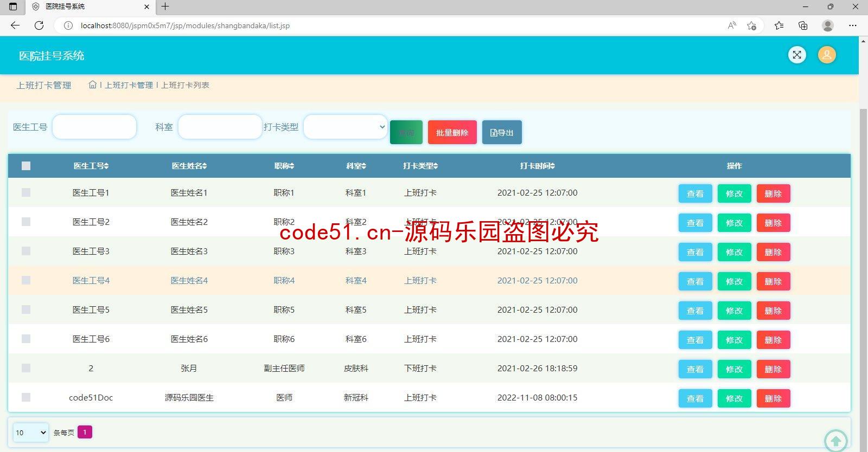Open browser collections icon
The height and width of the screenshot is (452, 868).
click(803, 25)
